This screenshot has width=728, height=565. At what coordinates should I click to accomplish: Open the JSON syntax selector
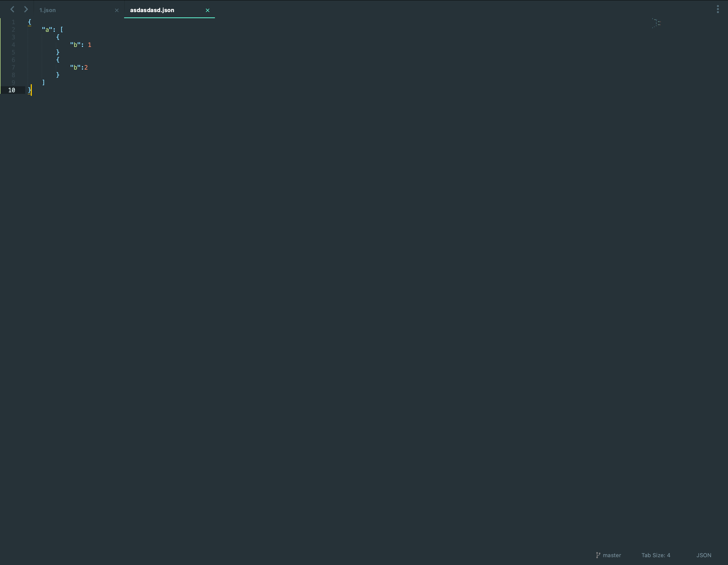(x=704, y=555)
